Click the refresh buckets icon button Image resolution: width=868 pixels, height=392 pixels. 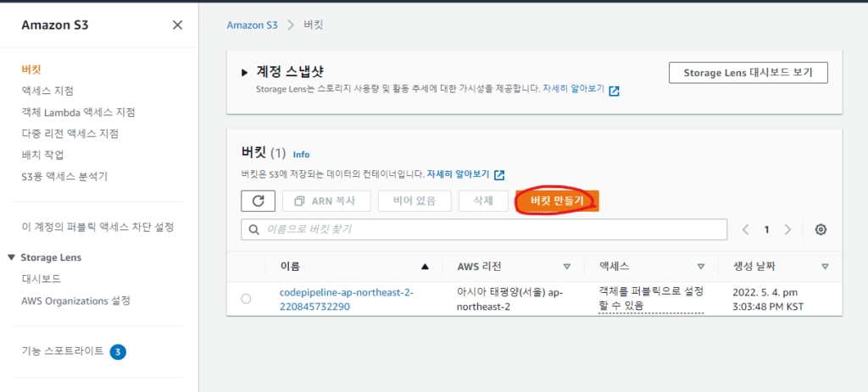coord(258,201)
